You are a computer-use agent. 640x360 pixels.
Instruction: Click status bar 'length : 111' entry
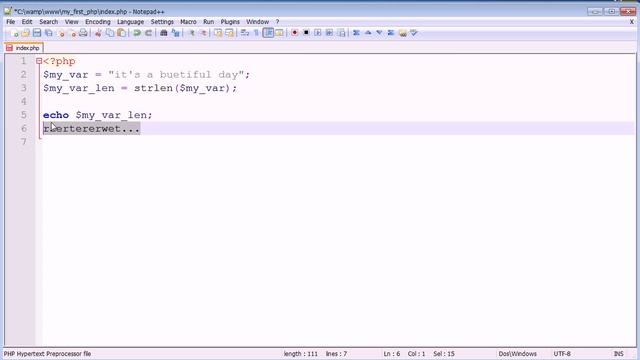[300, 354]
